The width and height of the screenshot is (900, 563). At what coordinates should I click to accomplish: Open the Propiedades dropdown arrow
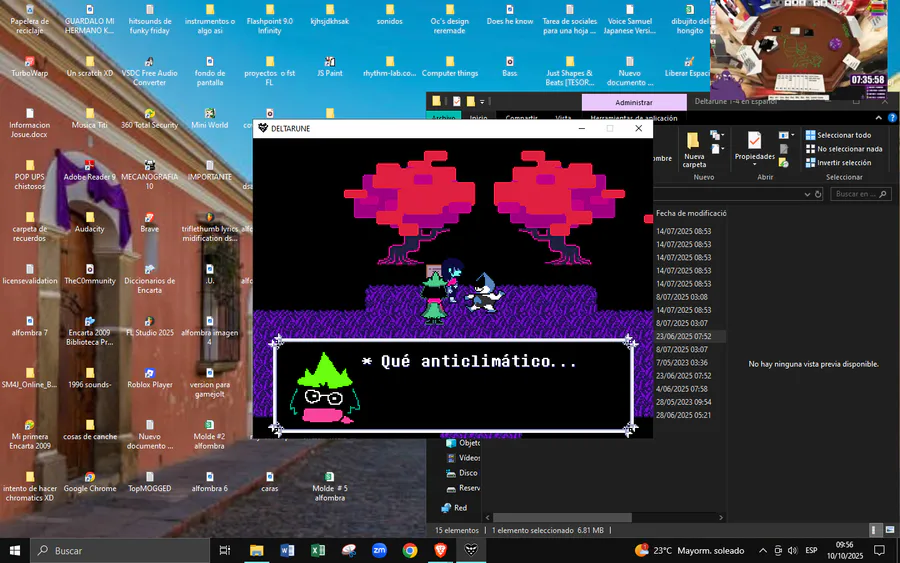tap(754, 165)
